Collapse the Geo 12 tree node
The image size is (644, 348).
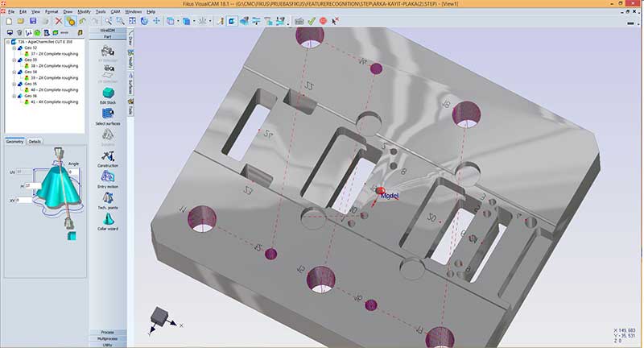point(14,48)
